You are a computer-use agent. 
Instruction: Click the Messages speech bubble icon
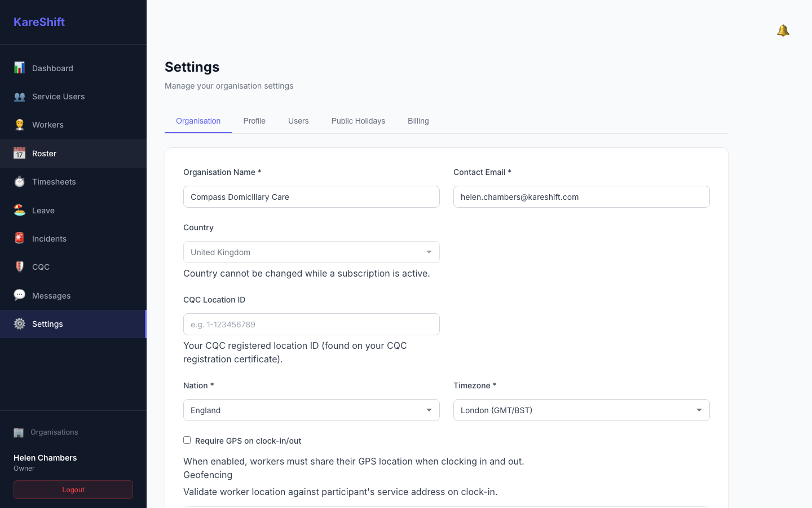click(x=20, y=295)
